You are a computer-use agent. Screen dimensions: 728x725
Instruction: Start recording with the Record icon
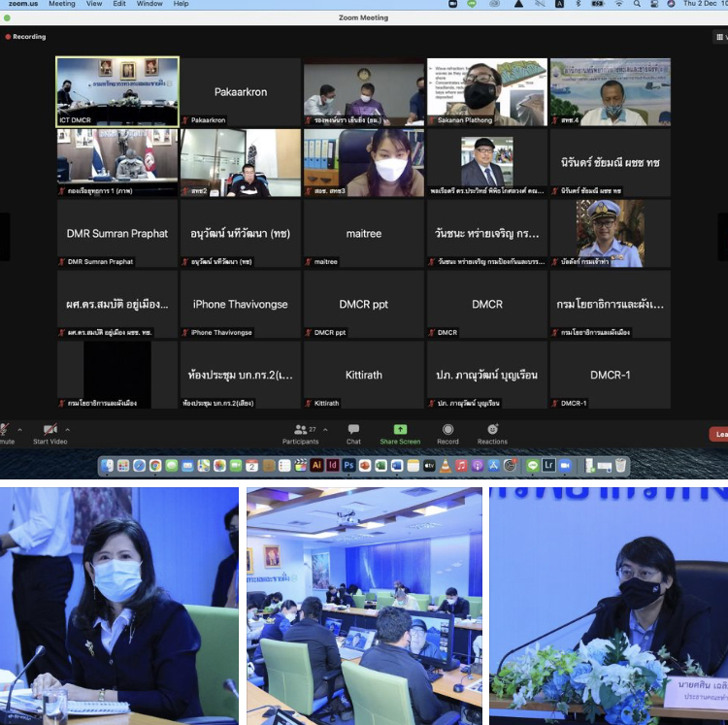pos(447,429)
